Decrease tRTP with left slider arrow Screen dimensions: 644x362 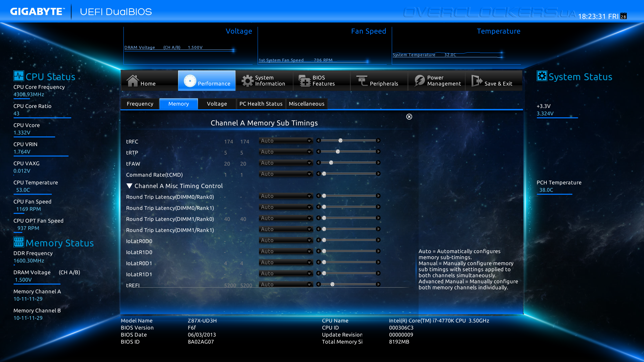click(x=319, y=152)
